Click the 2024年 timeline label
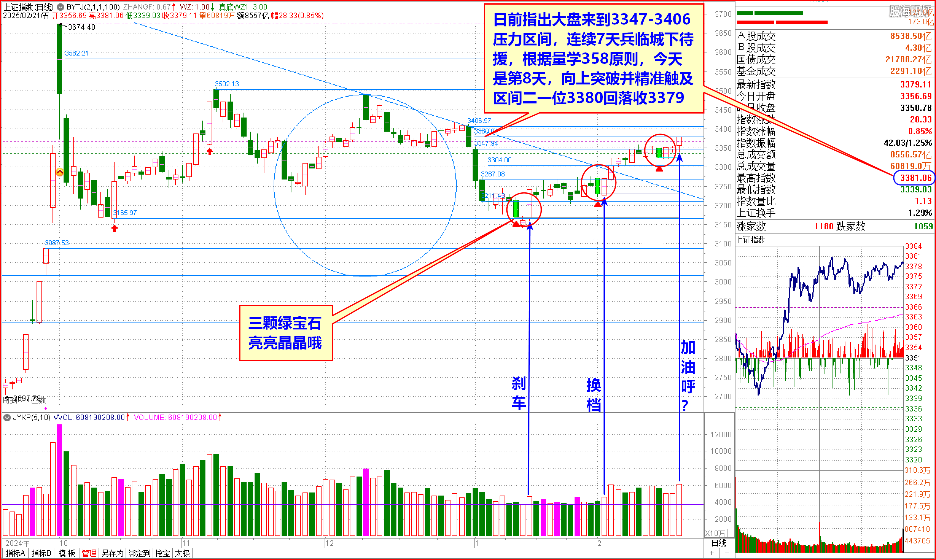The width and height of the screenshot is (936, 560). coord(18,543)
